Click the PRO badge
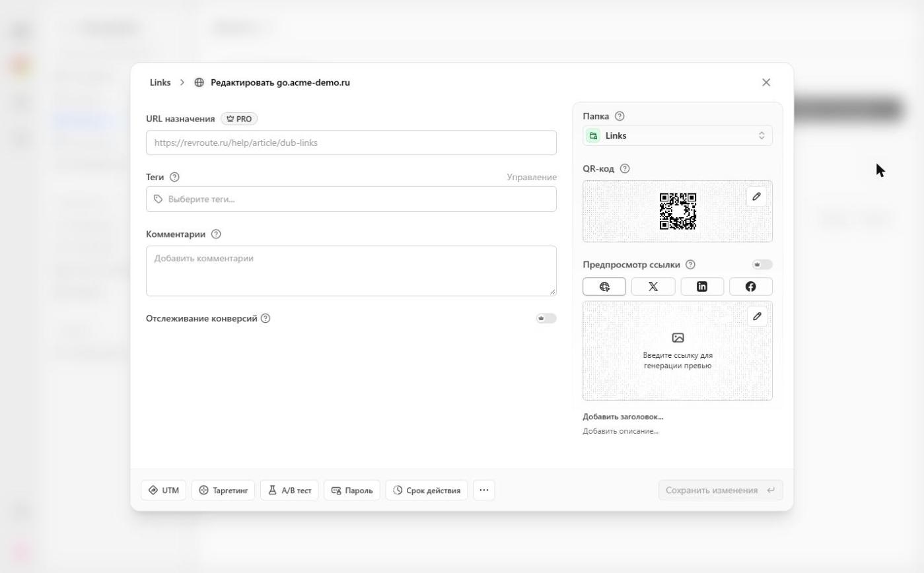Image resolution: width=924 pixels, height=573 pixels. [x=239, y=119]
